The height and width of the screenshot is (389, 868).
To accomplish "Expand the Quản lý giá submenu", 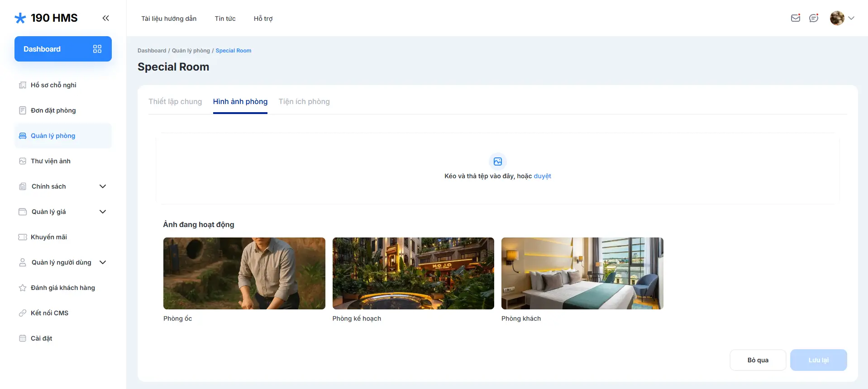I will (x=103, y=212).
